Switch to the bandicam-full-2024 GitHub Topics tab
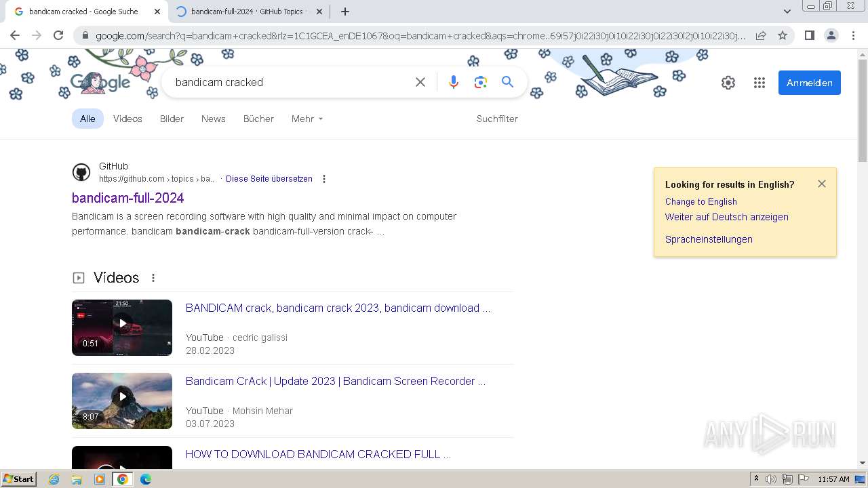The image size is (868, 488). [248, 12]
